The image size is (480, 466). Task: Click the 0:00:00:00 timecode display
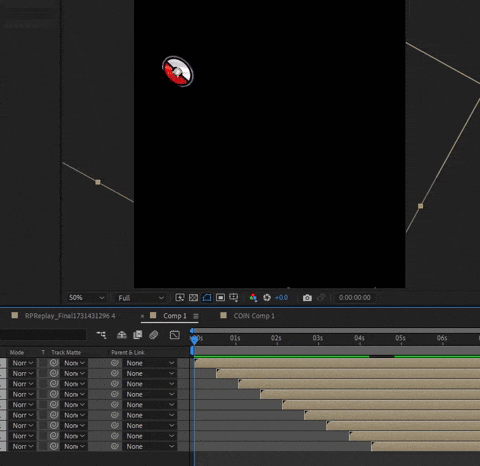point(354,297)
